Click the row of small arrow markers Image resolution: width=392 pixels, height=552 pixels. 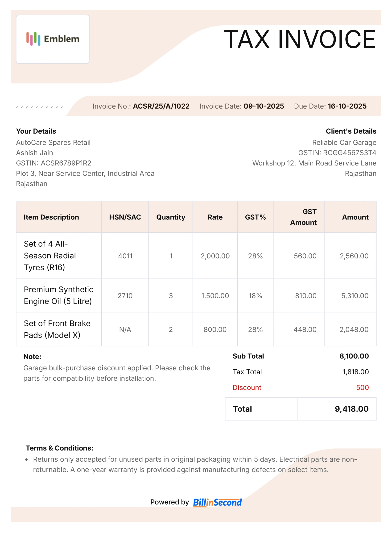pyautogui.click(x=39, y=107)
